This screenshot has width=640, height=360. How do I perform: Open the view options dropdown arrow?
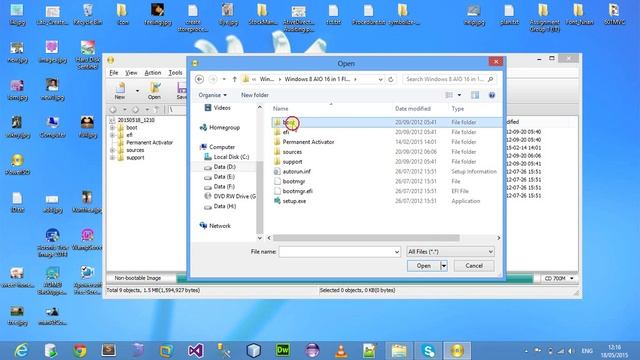(459, 95)
